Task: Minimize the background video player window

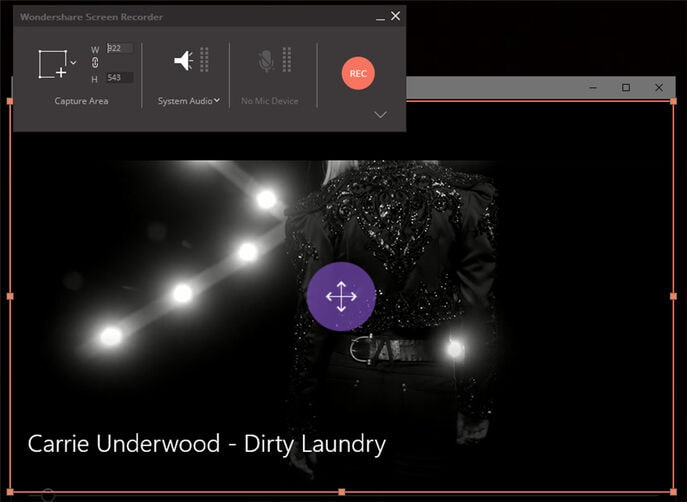Action: coord(593,88)
